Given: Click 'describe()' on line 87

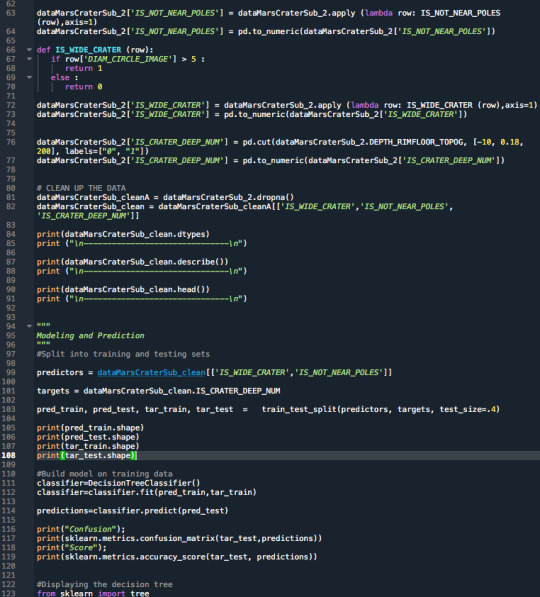Looking at the screenshot, I should click(x=201, y=262).
